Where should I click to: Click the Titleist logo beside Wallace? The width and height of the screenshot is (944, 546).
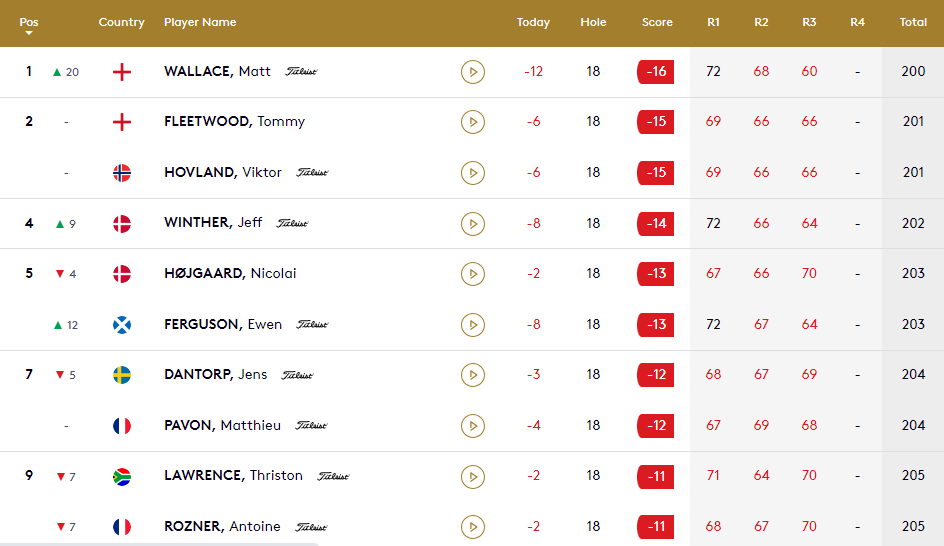click(x=301, y=72)
